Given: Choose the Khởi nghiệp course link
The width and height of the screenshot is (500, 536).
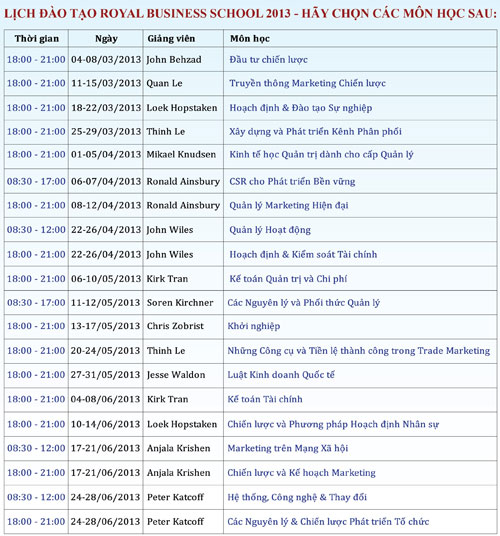Looking at the screenshot, I should (254, 326).
